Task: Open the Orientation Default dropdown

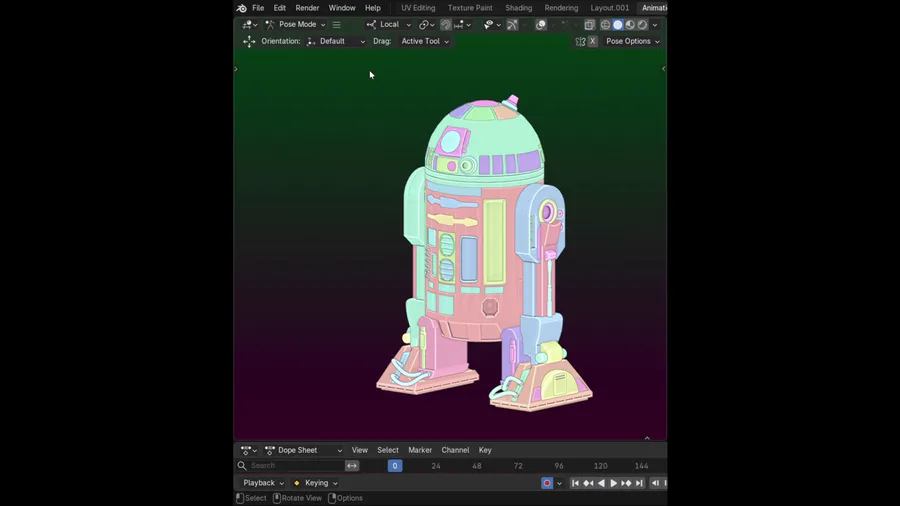Action: tap(336, 41)
